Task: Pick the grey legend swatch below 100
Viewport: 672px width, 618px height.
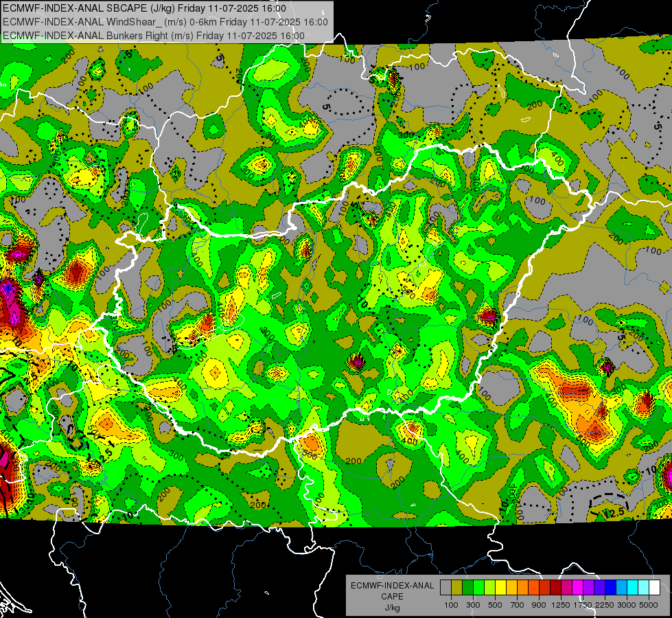Action: tap(445, 587)
